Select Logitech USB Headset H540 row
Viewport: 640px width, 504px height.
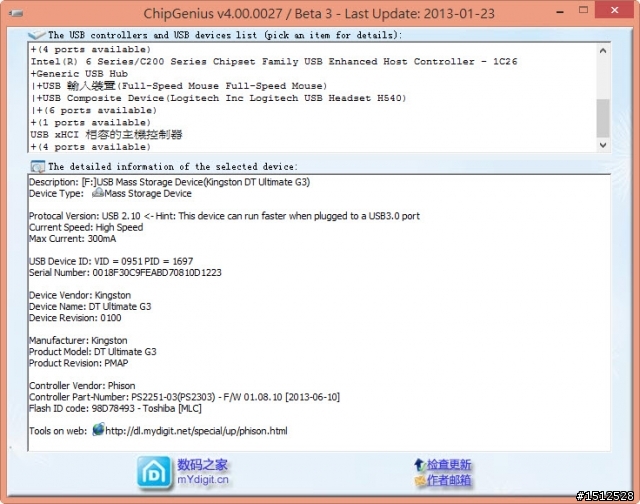pyautogui.click(x=218, y=98)
